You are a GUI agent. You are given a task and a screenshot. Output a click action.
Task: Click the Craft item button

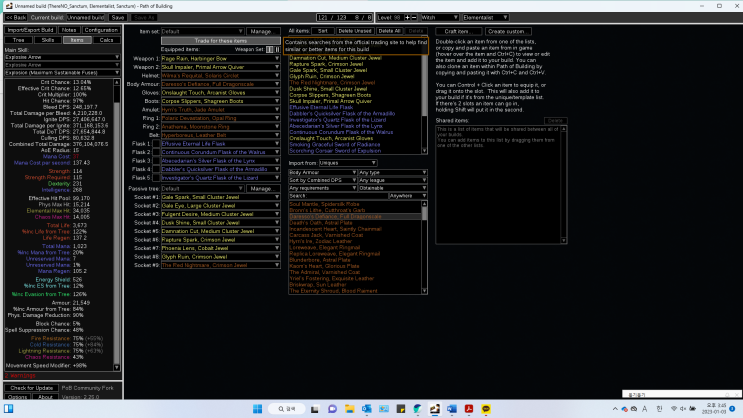click(x=458, y=31)
